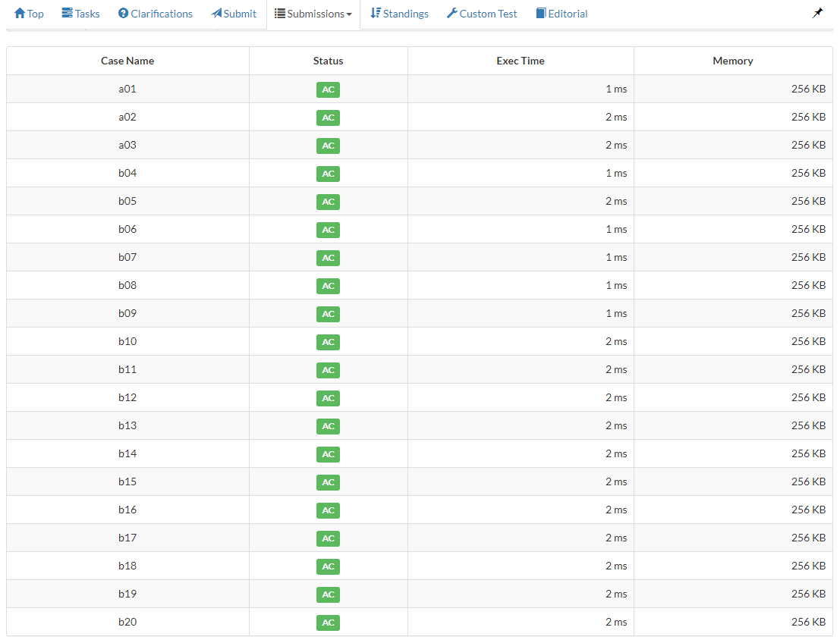The height and width of the screenshot is (643, 840).
Task: Click the Custom Test wrench icon
Action: [x=452, y=14]
